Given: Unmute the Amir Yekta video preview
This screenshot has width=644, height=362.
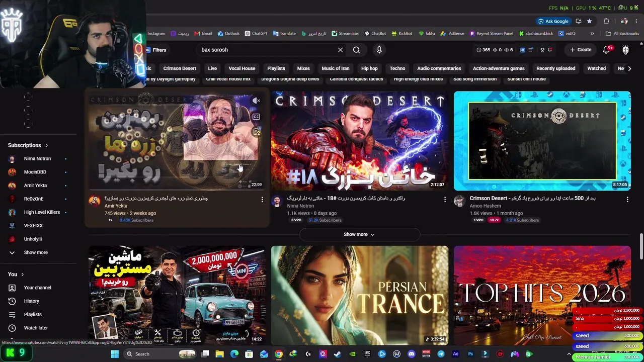Looking at the screenshot, I should 256,101.
